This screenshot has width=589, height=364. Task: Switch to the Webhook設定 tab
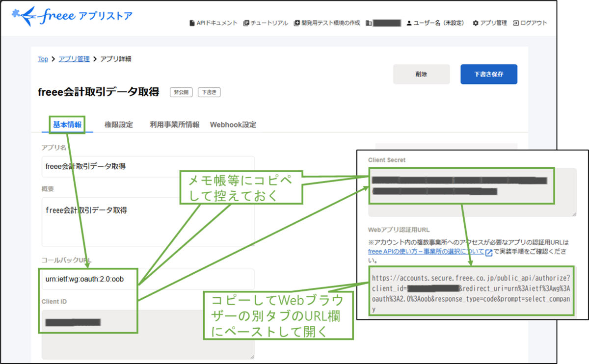click(233, 125)
